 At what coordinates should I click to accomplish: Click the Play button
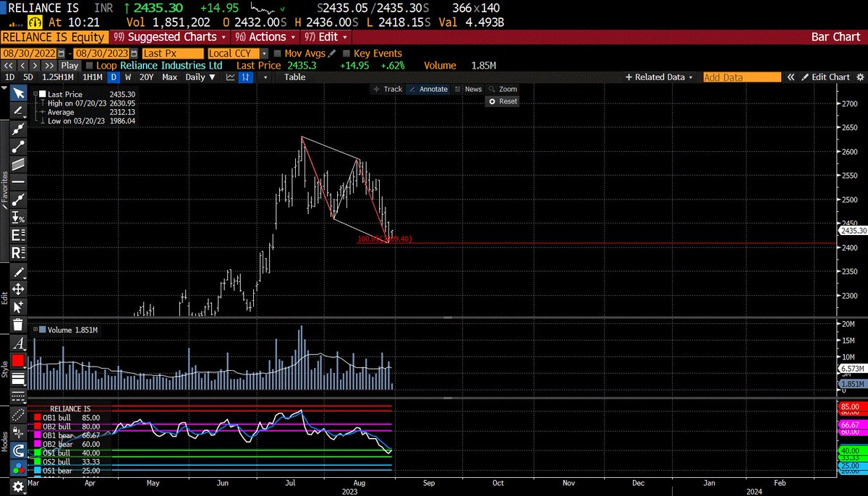tap(69, 65)
